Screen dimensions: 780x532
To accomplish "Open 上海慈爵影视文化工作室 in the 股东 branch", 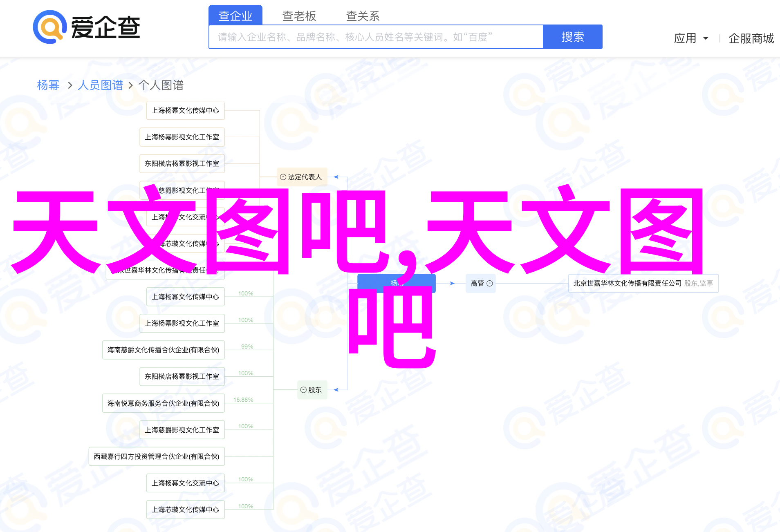I will pos(182,430).
